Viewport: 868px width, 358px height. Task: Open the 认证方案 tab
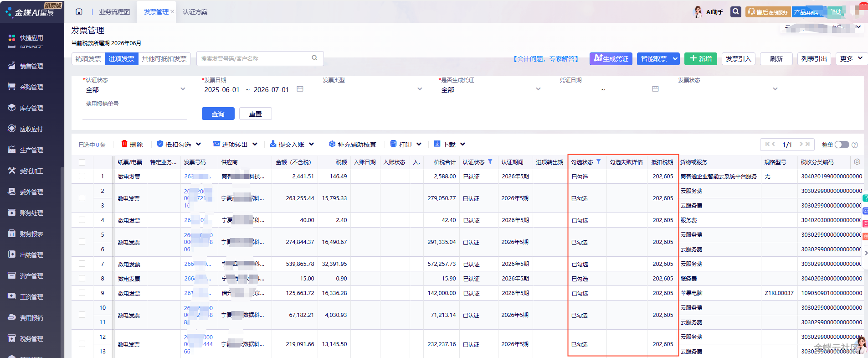[x=195, y=12]
